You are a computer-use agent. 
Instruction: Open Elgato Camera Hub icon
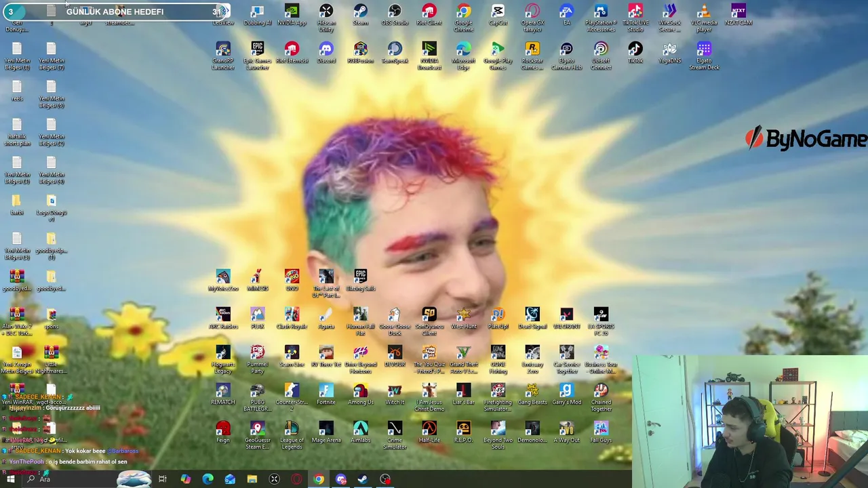566,56
